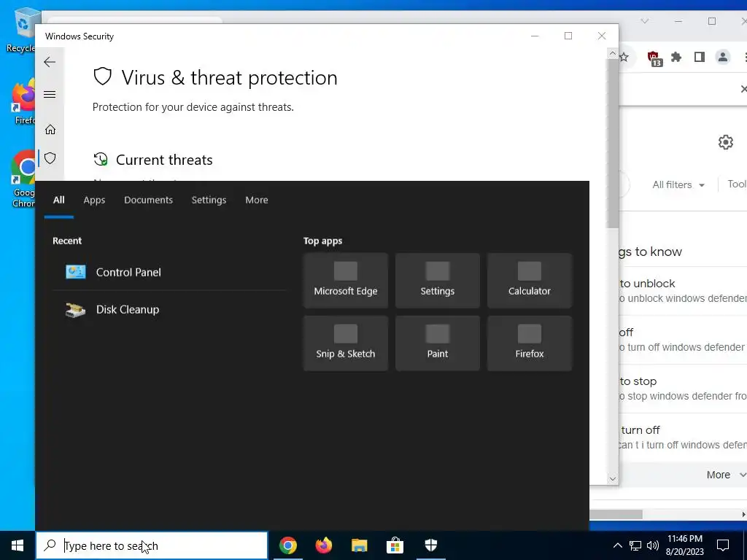Click the taskbar search input field
Image resolution: width=747 pixels, height=560 pixels.
click(152, 545)
